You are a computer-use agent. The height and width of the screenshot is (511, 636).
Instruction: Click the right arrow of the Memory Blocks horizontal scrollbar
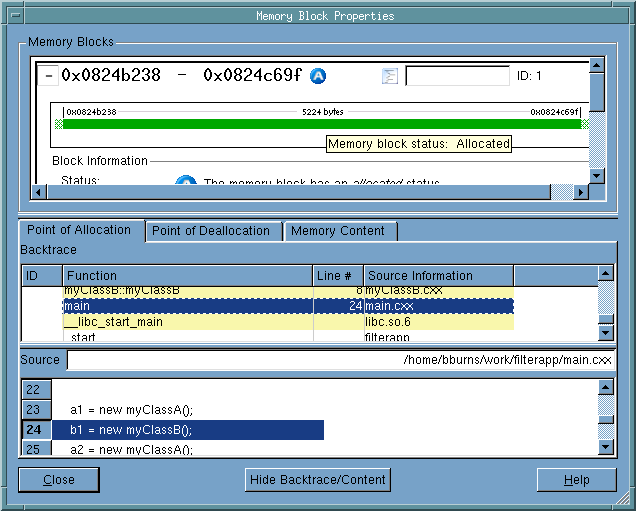(580, 191)
